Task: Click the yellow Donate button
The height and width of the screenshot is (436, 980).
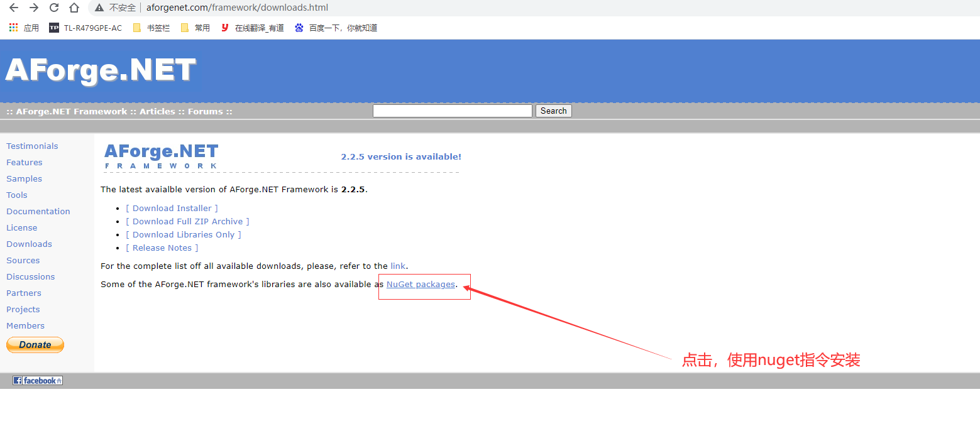Action: [35, 345]
